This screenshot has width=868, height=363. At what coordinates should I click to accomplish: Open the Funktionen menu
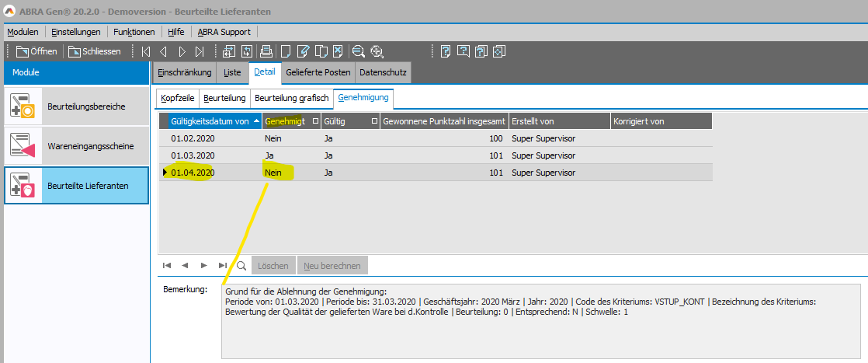tap(134, 32)
